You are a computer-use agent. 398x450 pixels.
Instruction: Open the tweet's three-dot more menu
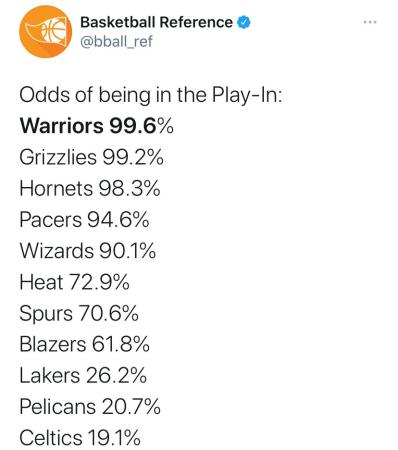[x=370, y=22]
